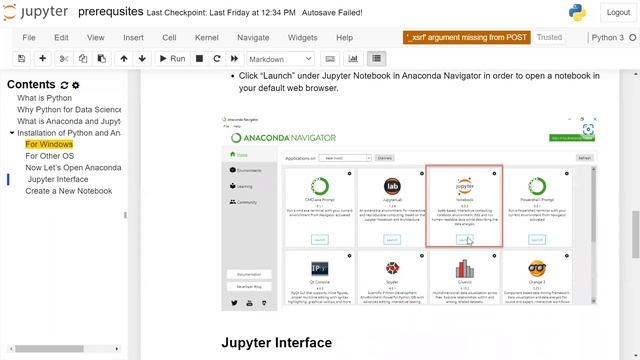Click the Jupyter Interface heading

tap(276, 342)
